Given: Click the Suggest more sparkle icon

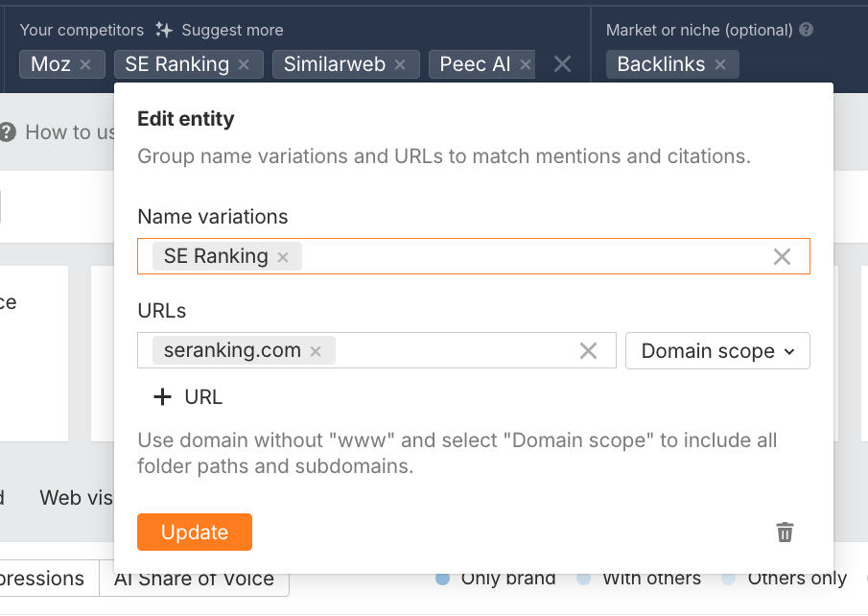Looking at the screenshot, I should (x=163, y=30).
